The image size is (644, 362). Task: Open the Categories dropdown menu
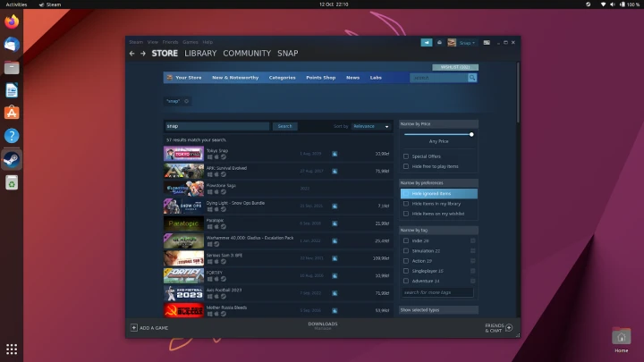tap(282, 78)
